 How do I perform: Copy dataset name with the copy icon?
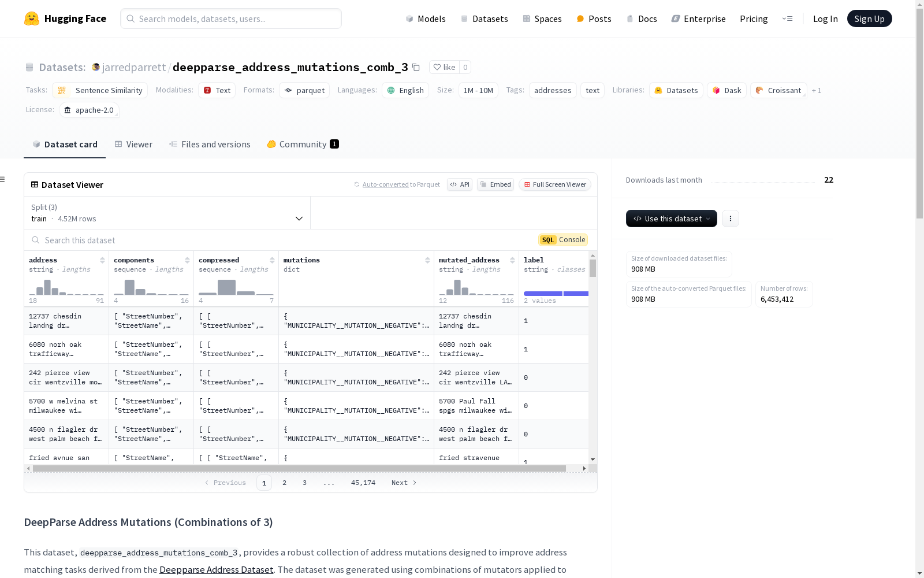click(x=416, y=67)
